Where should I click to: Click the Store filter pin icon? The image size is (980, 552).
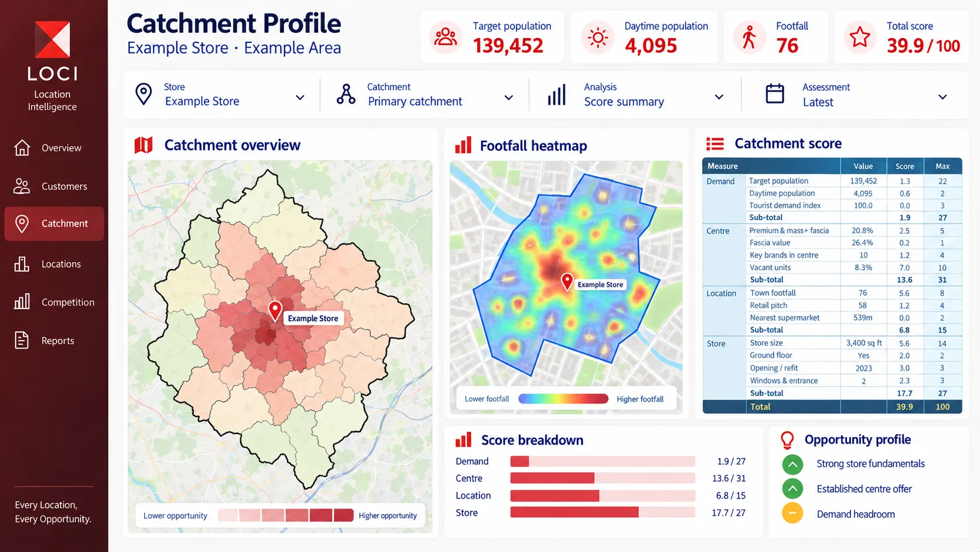(144, 94)
